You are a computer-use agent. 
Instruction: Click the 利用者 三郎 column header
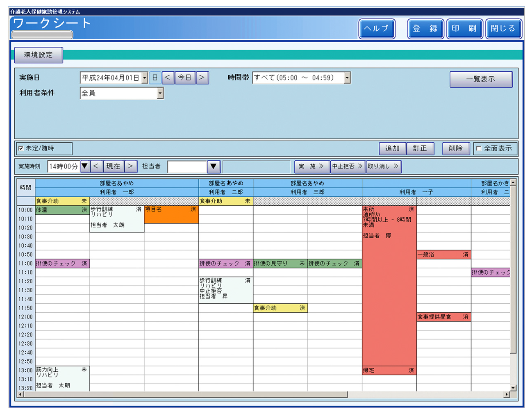click(307, 192)
